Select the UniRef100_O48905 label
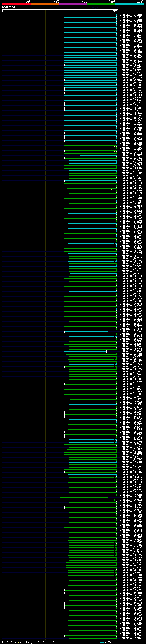This screenshot has width=146, height=644. (x=131, y=58)
